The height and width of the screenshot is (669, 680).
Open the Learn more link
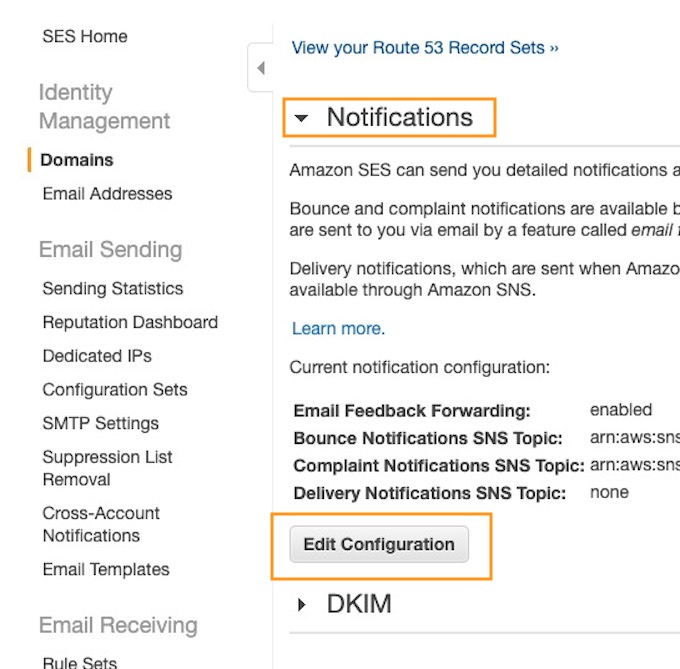click(x=338, y=329)
